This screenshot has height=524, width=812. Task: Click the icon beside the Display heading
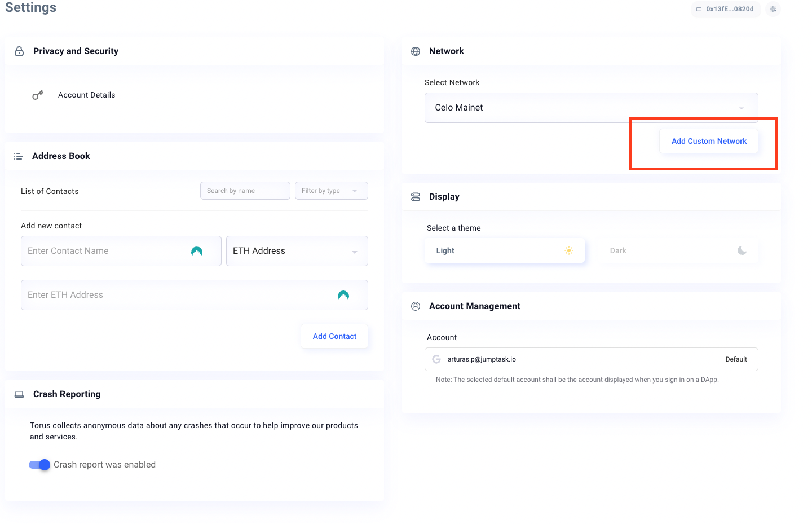coord(416,197)
